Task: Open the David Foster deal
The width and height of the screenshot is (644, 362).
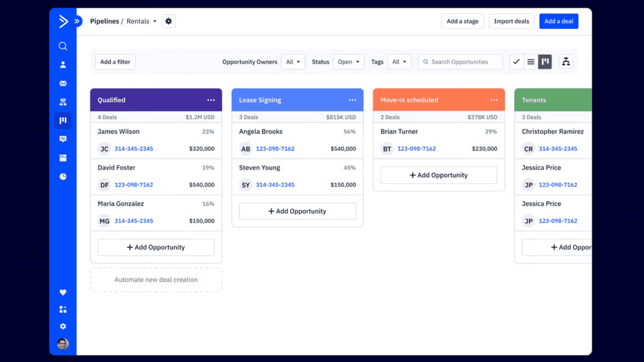Action: [x=156, y=177]
